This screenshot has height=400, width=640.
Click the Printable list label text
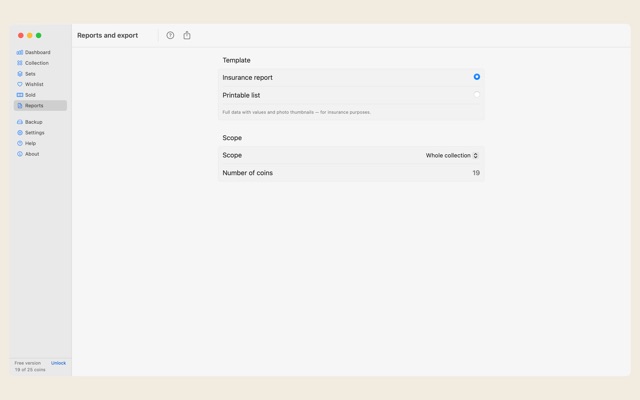click(241, 95)
